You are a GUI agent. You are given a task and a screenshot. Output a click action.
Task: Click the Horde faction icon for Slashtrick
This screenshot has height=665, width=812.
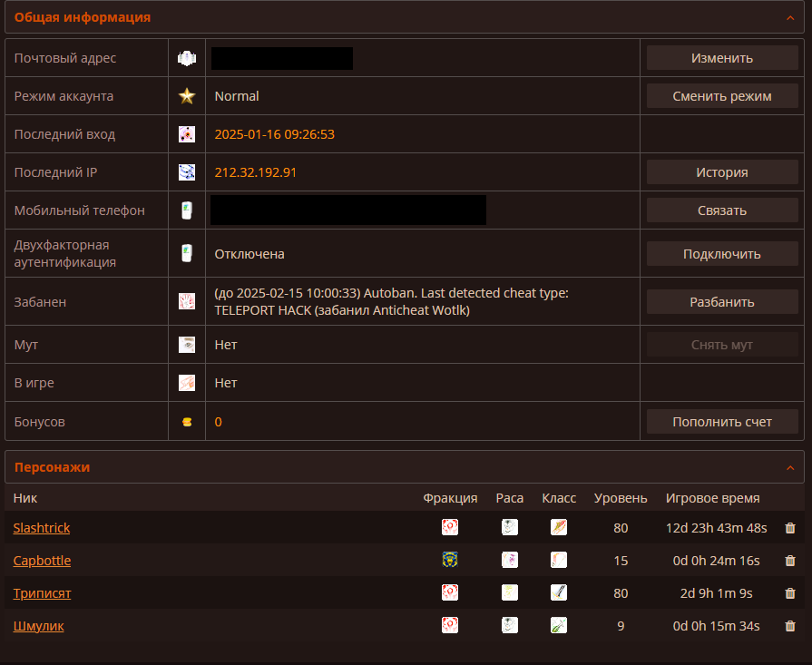[449, 527]
